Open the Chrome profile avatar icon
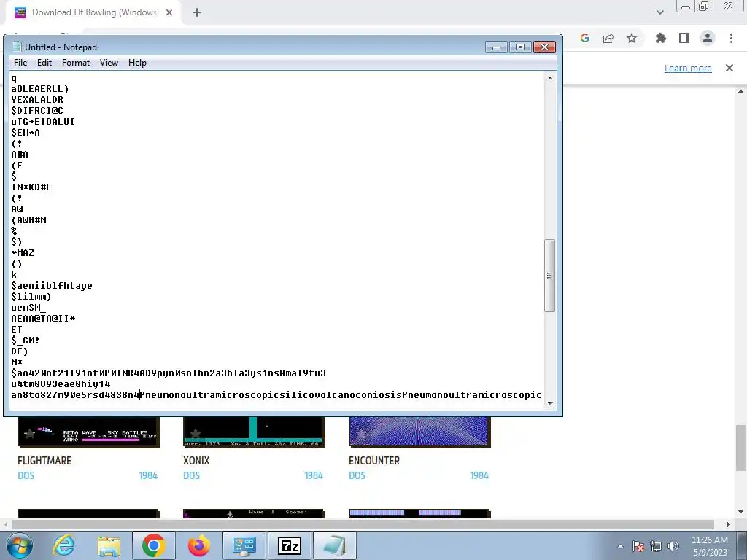The height and width of the screenshot is (560, 747). pos(708,38)
